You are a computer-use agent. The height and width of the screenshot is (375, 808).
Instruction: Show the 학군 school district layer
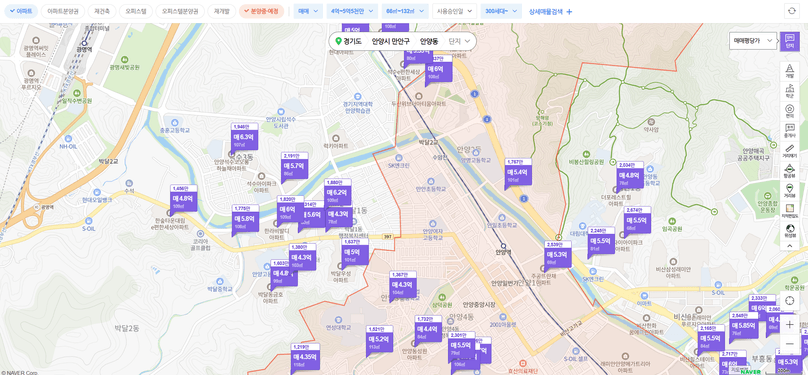pos(789,91)
